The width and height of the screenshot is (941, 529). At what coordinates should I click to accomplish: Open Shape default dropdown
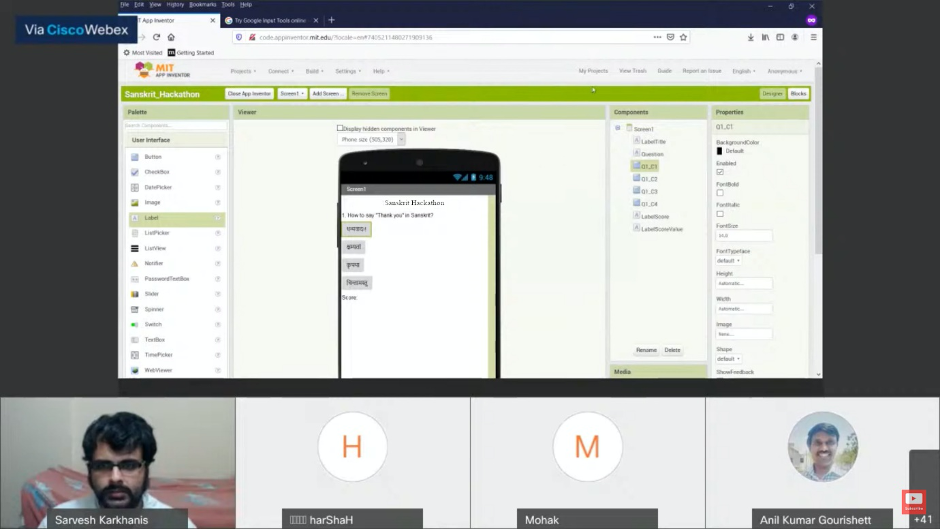[728, 358]
